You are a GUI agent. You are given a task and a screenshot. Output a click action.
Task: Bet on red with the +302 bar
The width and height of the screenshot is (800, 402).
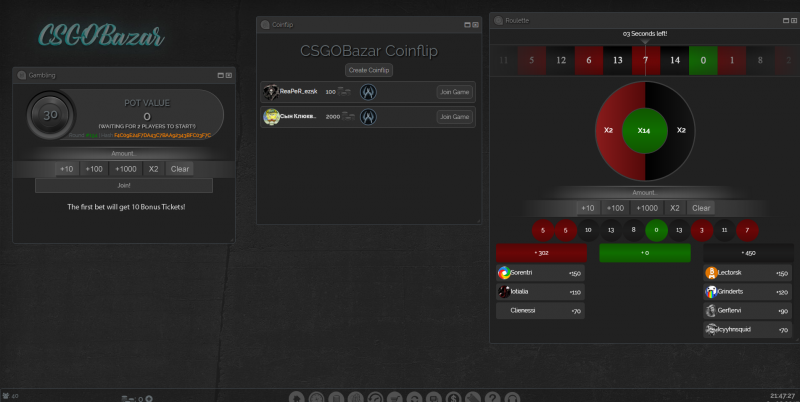click(x=541, y=253)
